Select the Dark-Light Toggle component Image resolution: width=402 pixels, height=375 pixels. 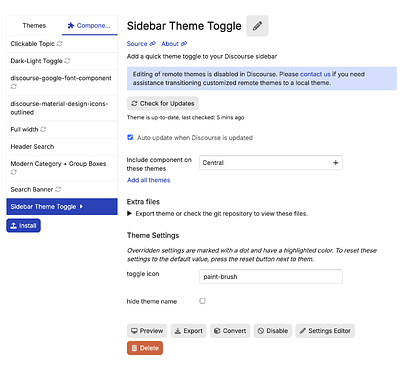click(62, 61)
